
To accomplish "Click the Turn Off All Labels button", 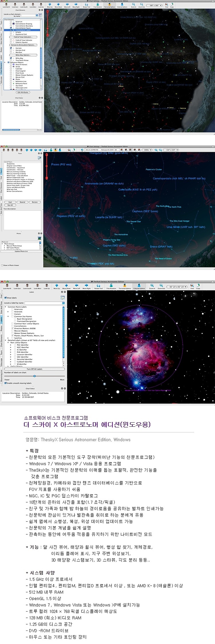I will pyautogui.click(x=34, y=369).
